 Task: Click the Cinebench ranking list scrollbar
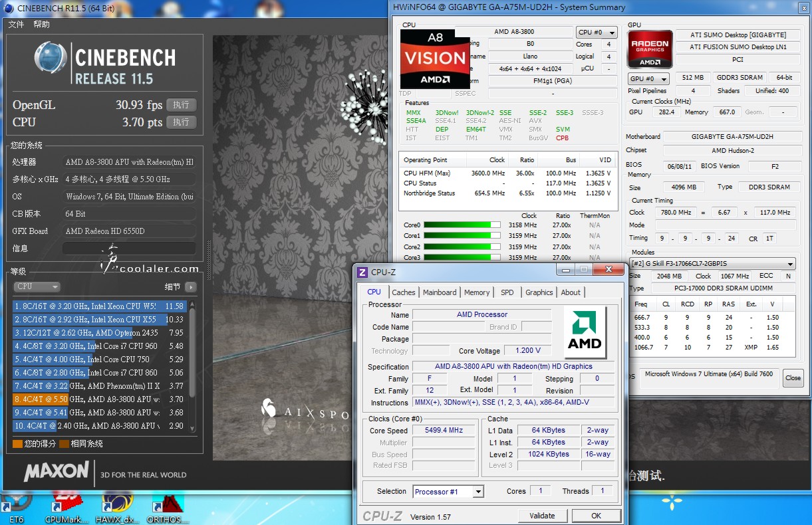click(192, 366)
